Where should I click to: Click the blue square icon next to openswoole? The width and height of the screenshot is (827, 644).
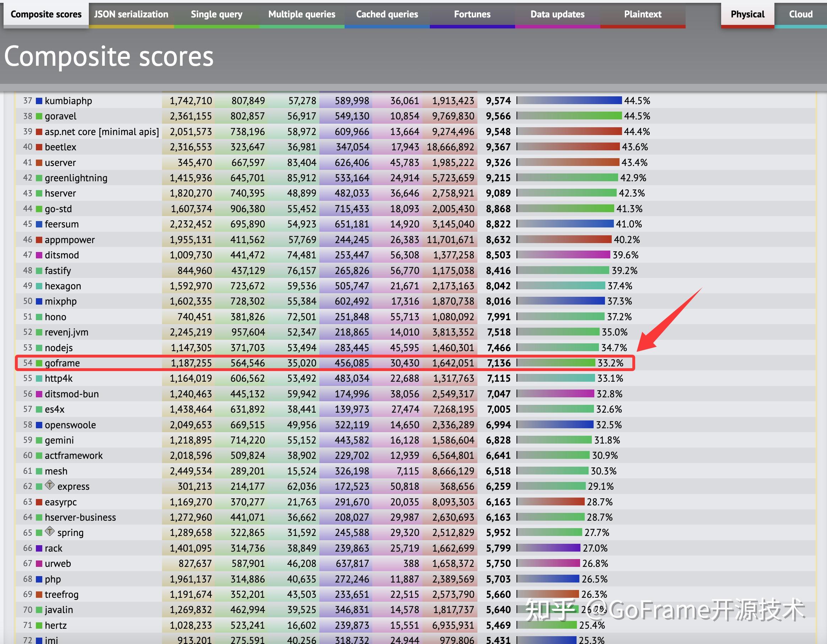[x=39, y=425]
